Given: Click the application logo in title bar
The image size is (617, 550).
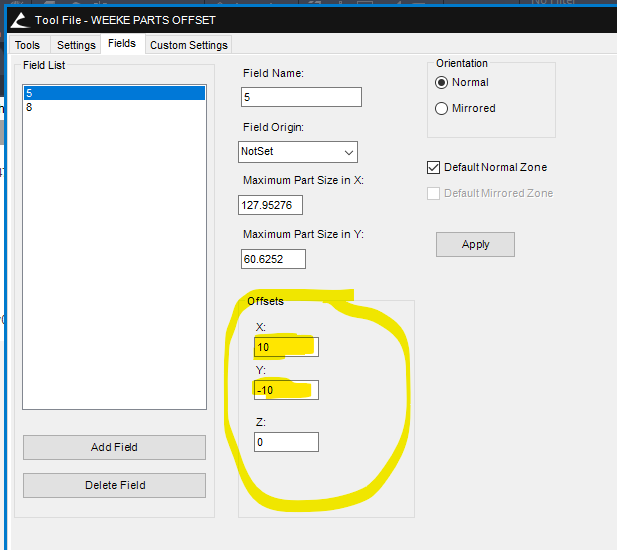Looking at the screenshot, I should click(20, 20).
